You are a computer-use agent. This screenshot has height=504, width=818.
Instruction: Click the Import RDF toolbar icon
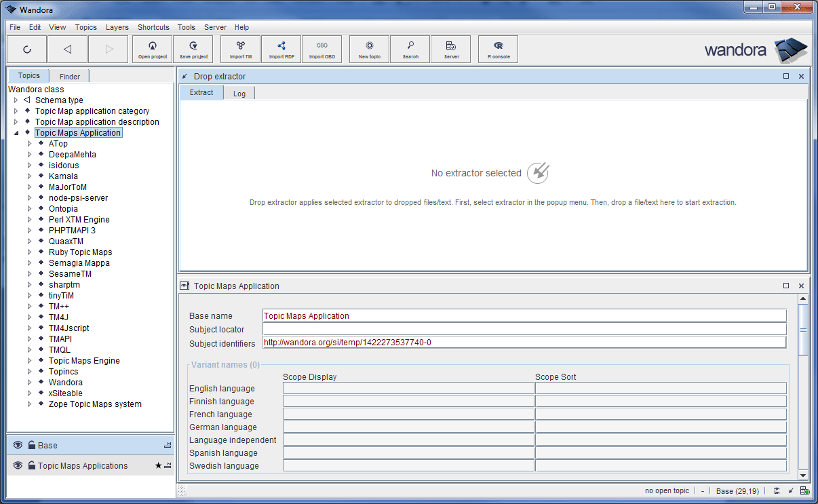tap(281, 49)
